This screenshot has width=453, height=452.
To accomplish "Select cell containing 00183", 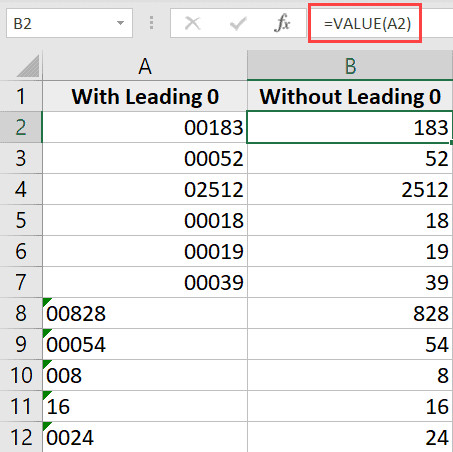I will coord(145,127).
